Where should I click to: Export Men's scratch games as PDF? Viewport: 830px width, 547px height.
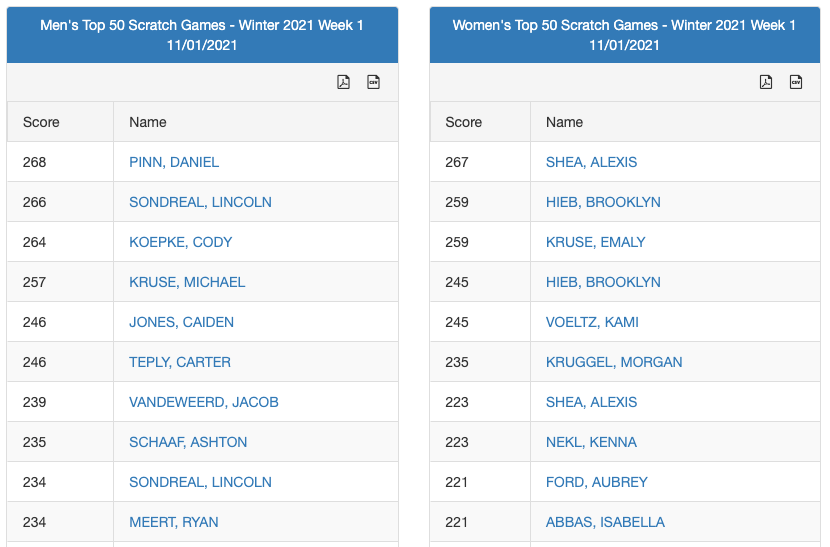click(343, 82)
